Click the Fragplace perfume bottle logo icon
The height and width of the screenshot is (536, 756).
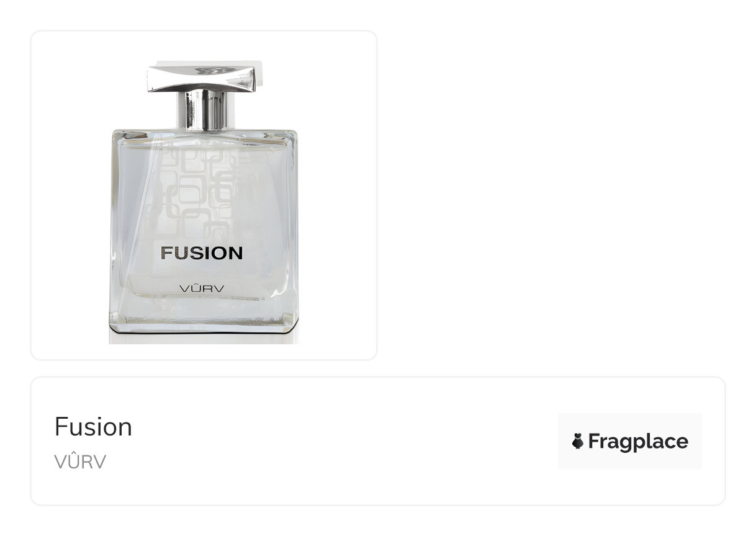(578, 441)
